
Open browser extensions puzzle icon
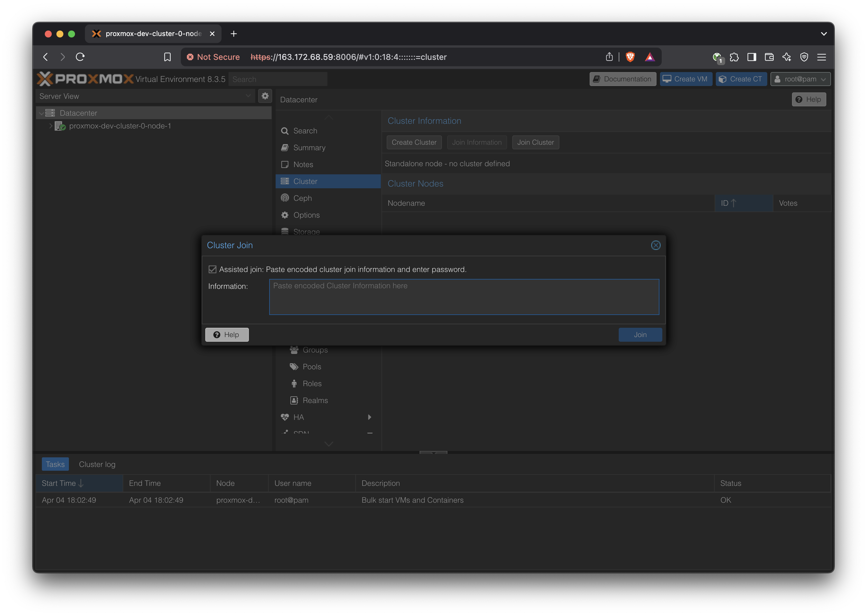coord(734,57)
